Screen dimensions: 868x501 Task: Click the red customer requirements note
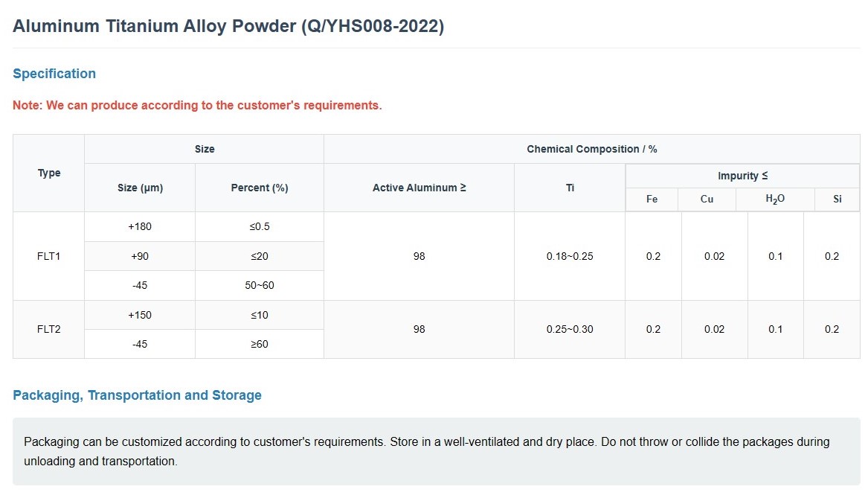[x=197, y=105]
